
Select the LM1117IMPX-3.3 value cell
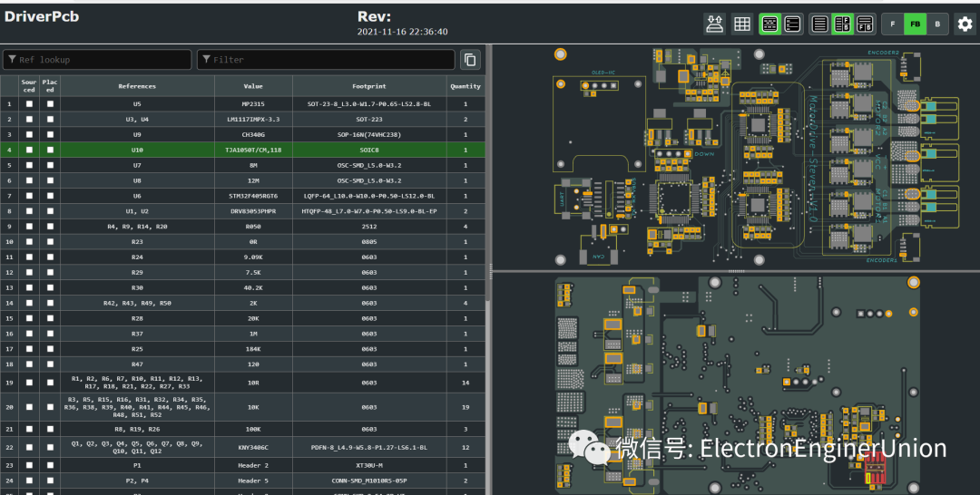point(253,120)
